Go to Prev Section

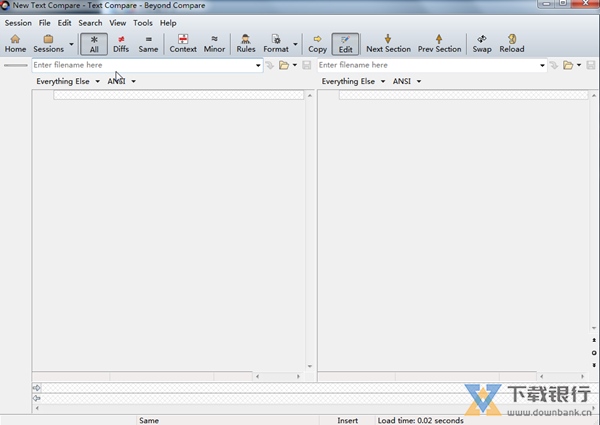point(439,43)
